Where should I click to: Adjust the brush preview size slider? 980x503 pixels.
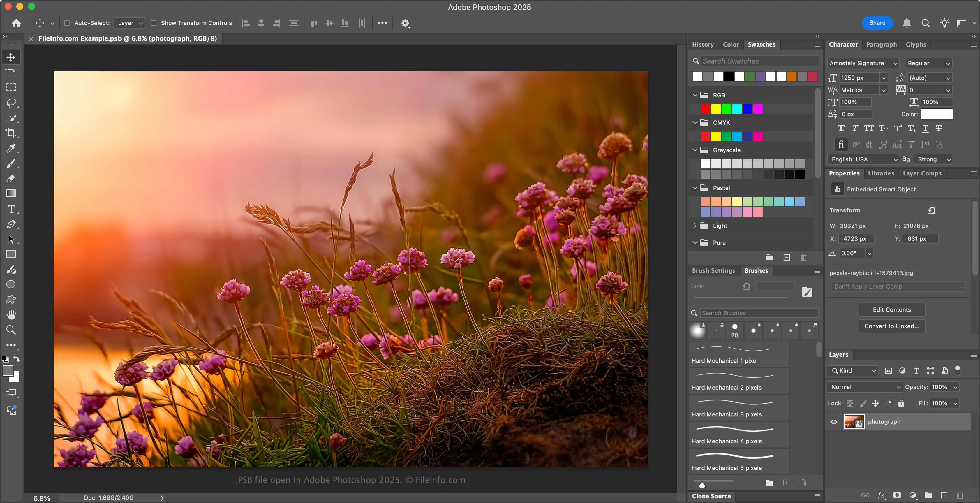coord(702,484)
